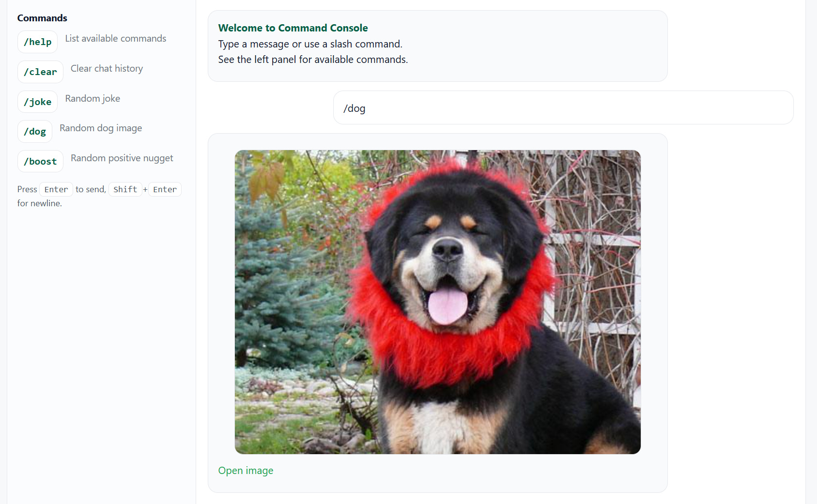
Task: Click the sent /dog message bubble
Action: pyautogui.click(x=563, y=107)
